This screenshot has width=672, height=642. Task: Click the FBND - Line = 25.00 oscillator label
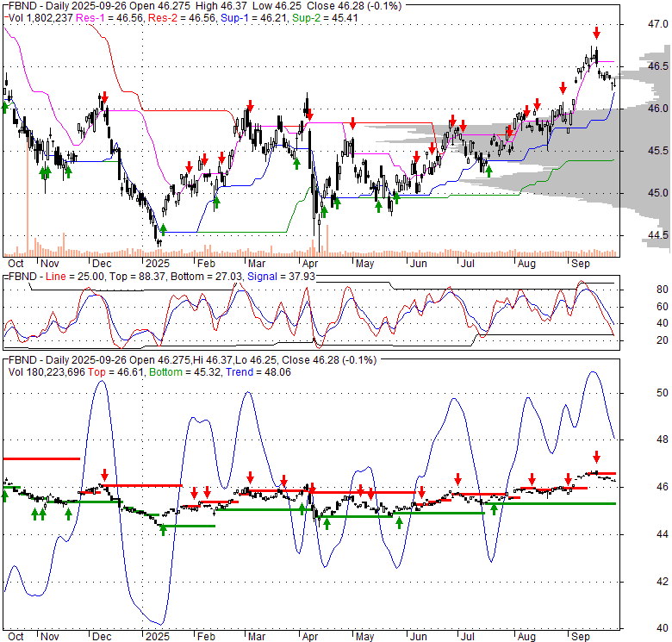tap(56, 277)
